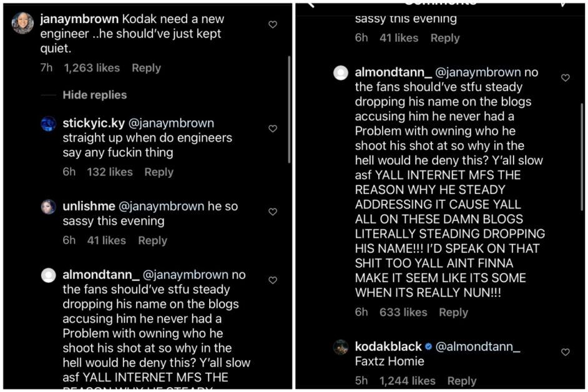Reply to almondtann_'s 633 likes comment
This screenshot has height=392, width=588.
coord(453,313)
